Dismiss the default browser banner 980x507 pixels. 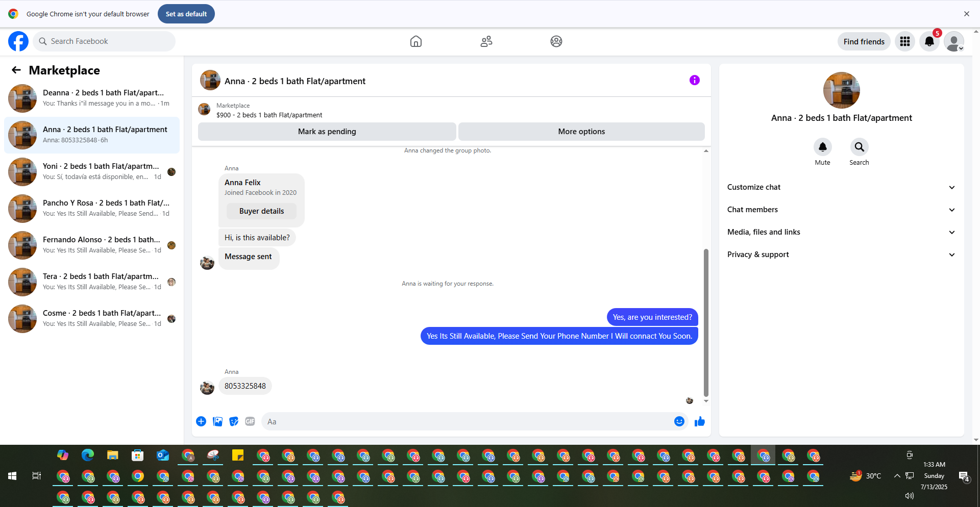coord(967,14)
